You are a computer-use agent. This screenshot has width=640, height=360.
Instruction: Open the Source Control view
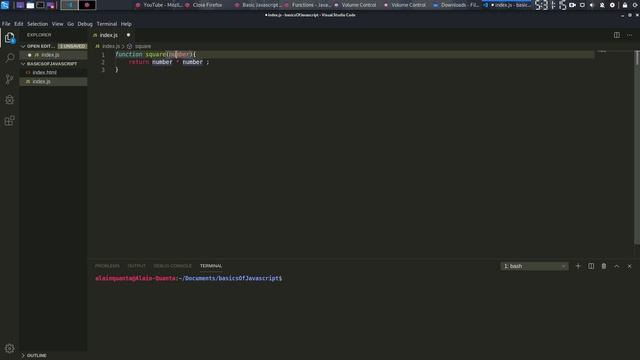click(x=9, y=79)
